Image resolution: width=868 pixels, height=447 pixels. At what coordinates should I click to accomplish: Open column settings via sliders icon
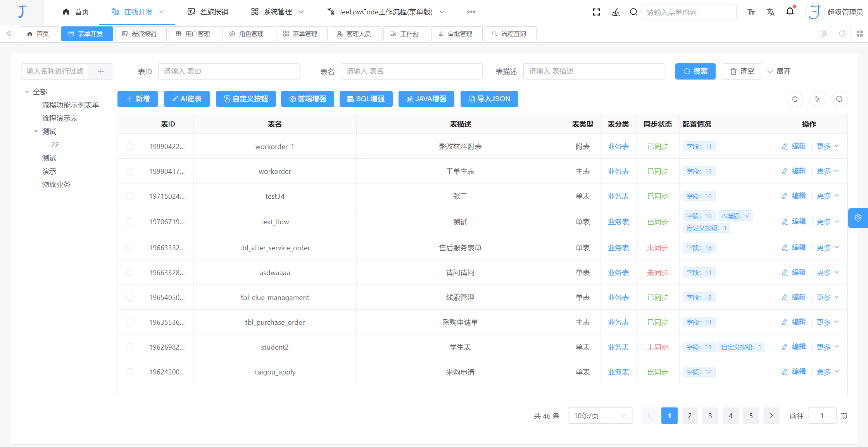(817, 99)
